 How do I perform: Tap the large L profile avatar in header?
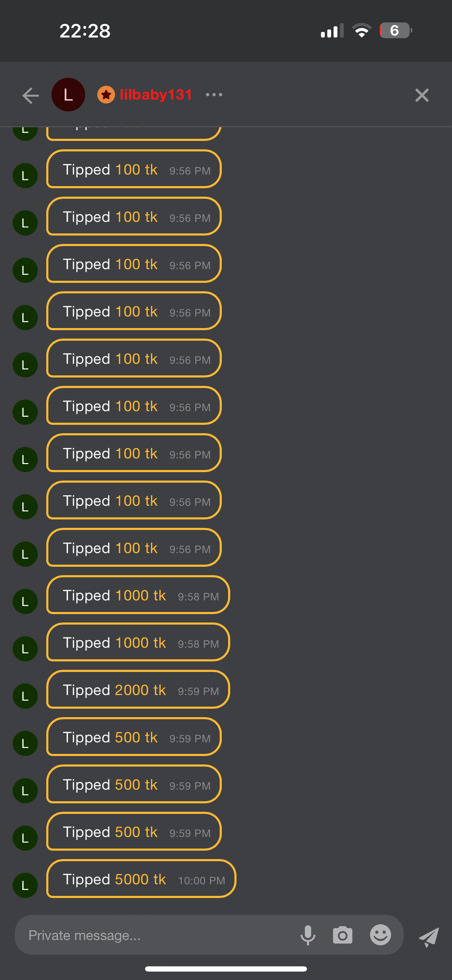pos(68,95)
